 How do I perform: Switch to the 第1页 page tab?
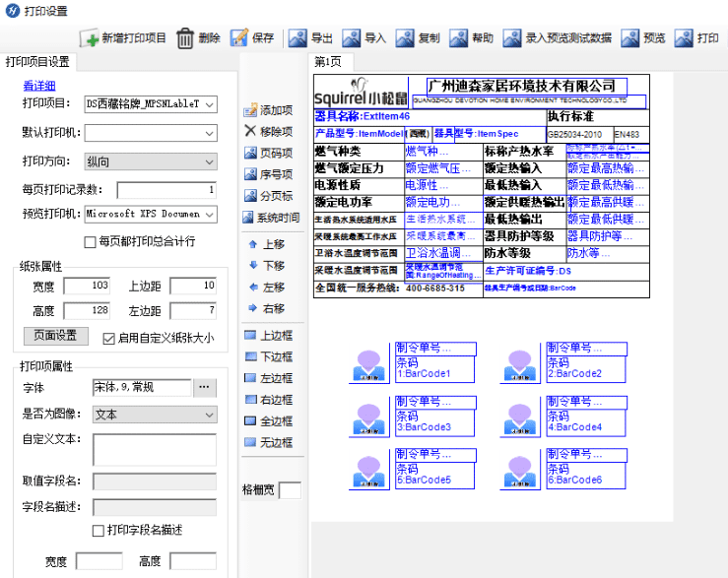pos(327,61)
